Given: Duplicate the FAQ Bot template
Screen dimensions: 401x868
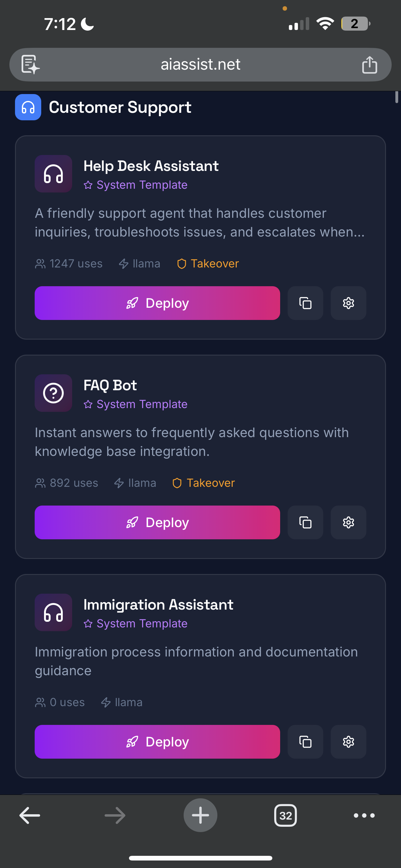Looking at the screenshot, I should pos(305,522).
